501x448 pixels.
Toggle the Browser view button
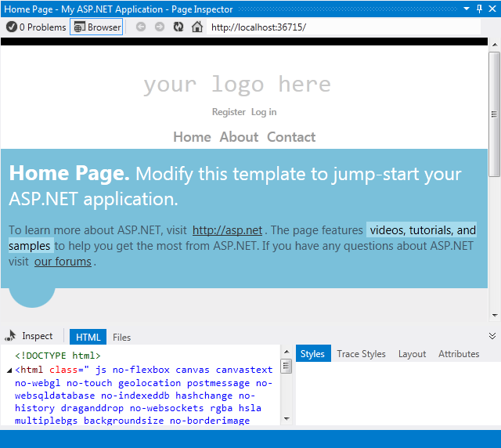click(96, 27)
